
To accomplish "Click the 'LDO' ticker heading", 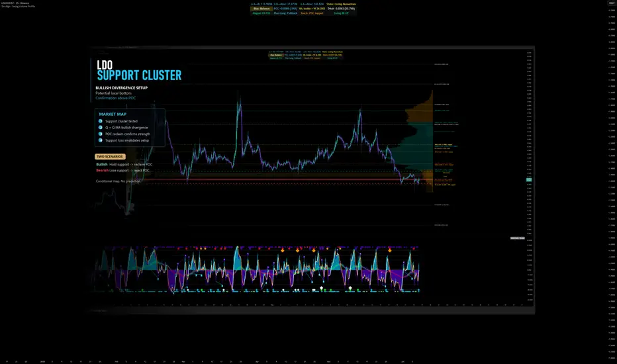I will click(105, 65).
